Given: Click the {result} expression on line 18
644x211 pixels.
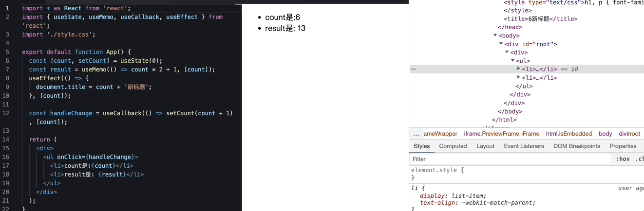Looking at the screenshot, I should pyautogui.click(x=112, y=175).
